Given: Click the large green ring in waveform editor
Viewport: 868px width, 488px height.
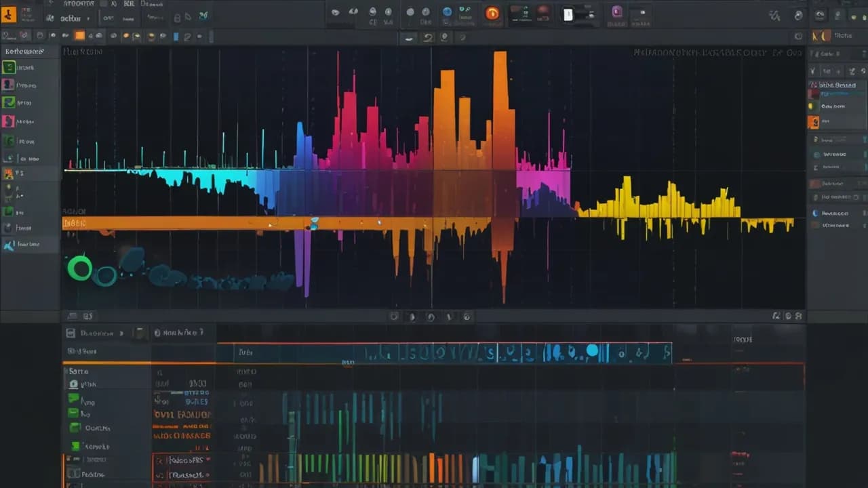Looking at the screenshot, I should click(80, 268).
